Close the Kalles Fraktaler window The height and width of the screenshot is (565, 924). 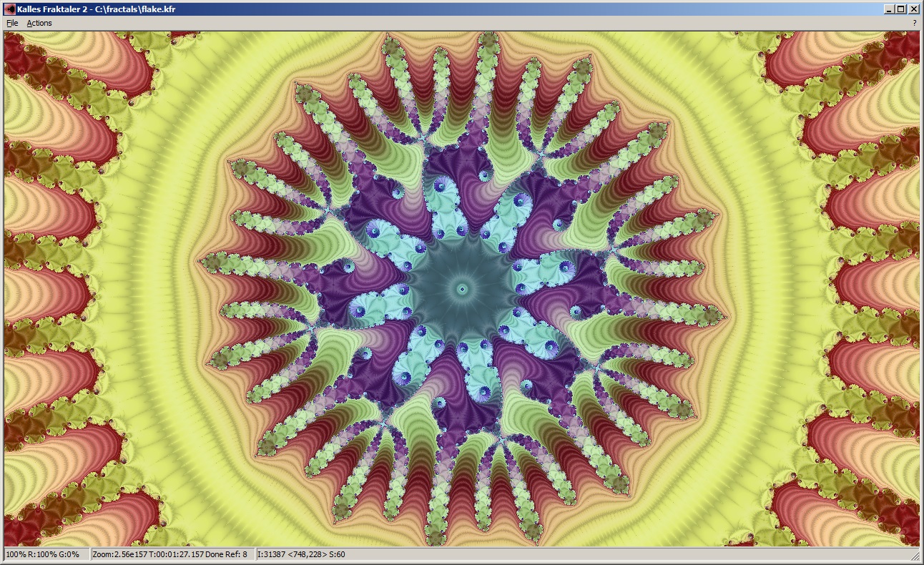914,9
